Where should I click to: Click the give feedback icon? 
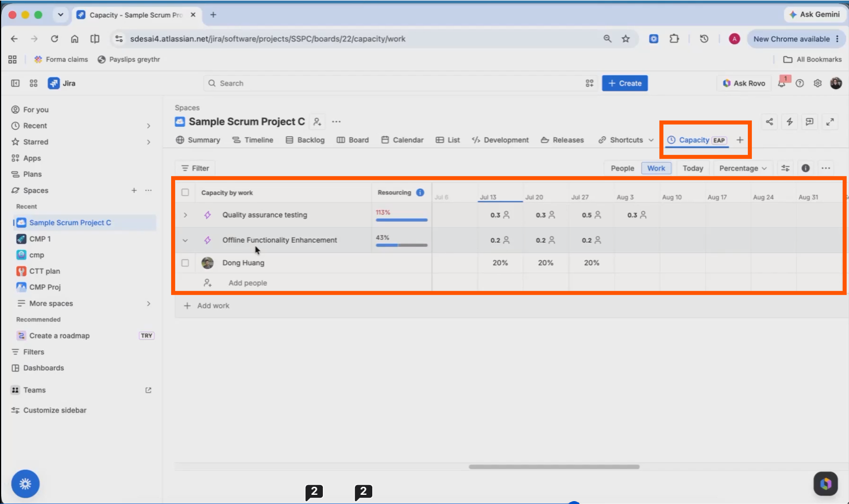(x=809, y=122)
